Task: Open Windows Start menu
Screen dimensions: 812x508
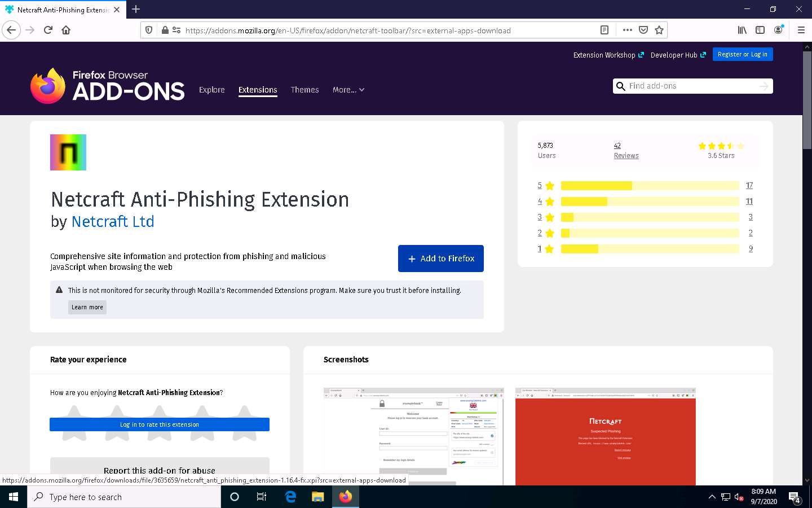Action: tap(14, 497)
